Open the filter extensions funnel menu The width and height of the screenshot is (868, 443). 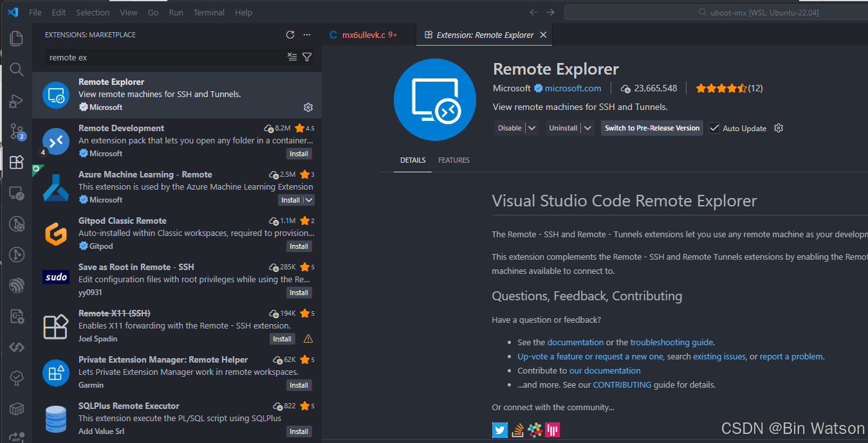[x=307, y=57]
